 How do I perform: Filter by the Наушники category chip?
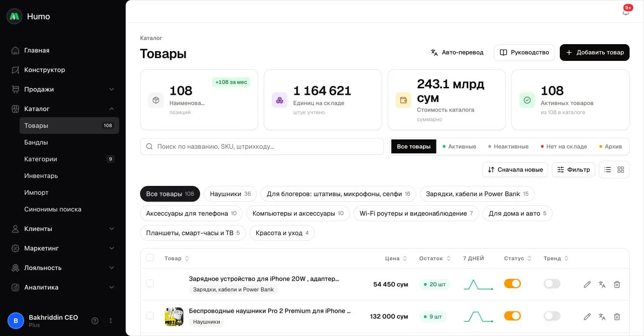click(x=230, y=194)
